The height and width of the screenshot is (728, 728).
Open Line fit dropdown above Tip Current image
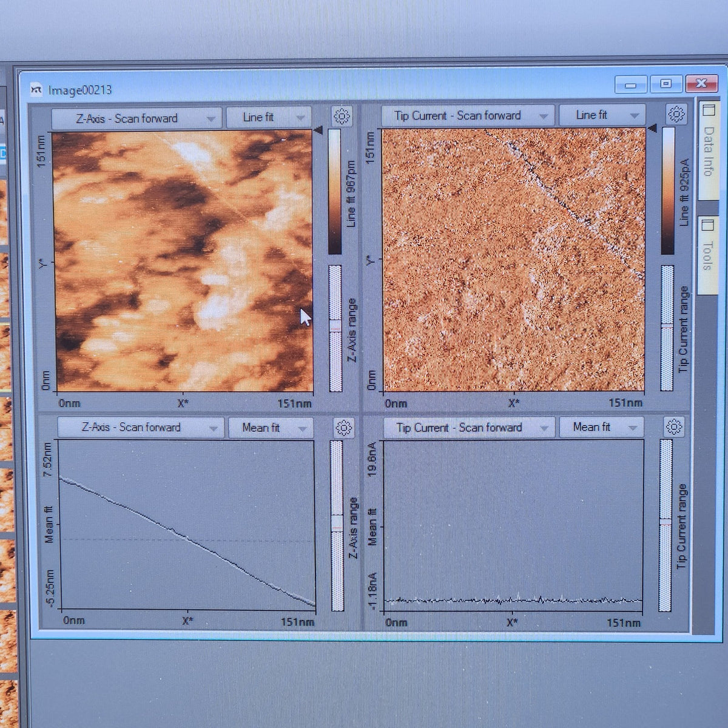(x=601, y=115)
